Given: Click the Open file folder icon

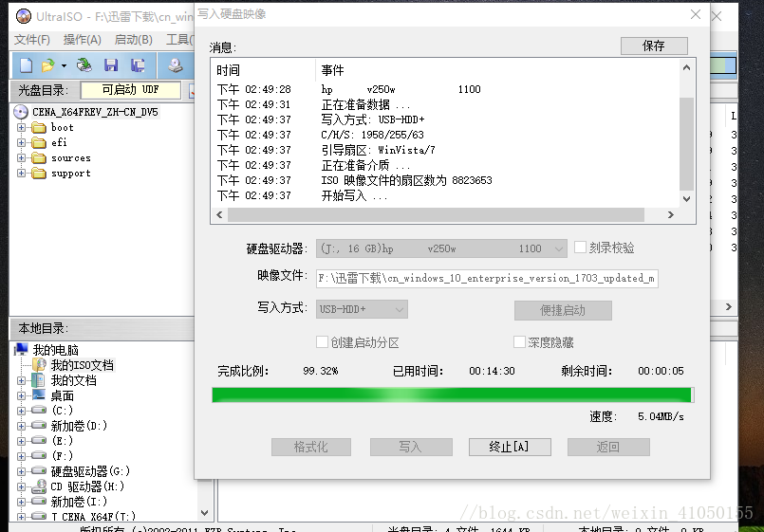Looking at the screenshot, I should pos(47,64).
